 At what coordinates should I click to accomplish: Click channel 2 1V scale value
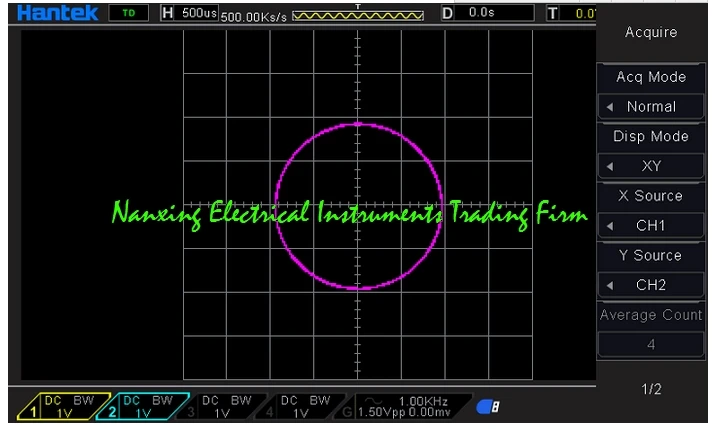tap(143, 414)
